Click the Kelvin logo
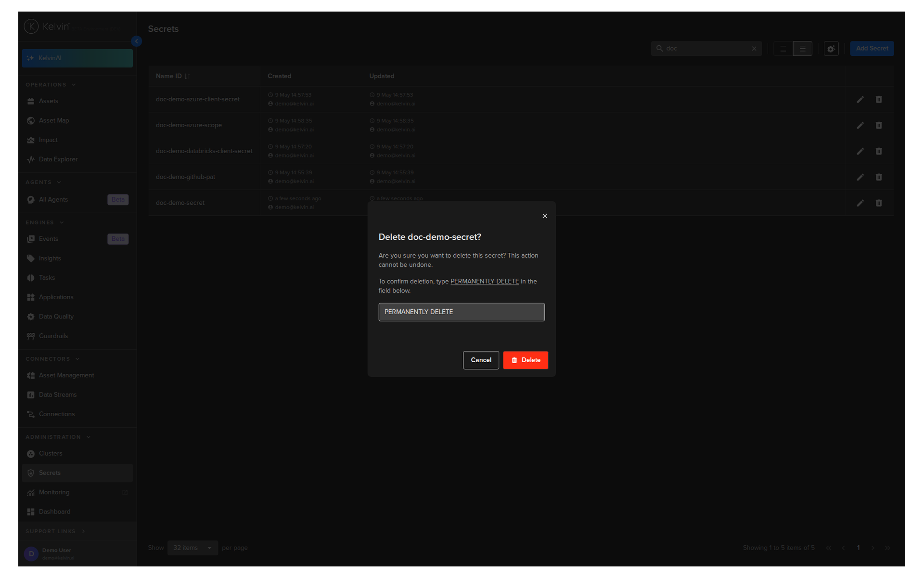Viewport: 924px width, 578px height. (x=47, y=26)
